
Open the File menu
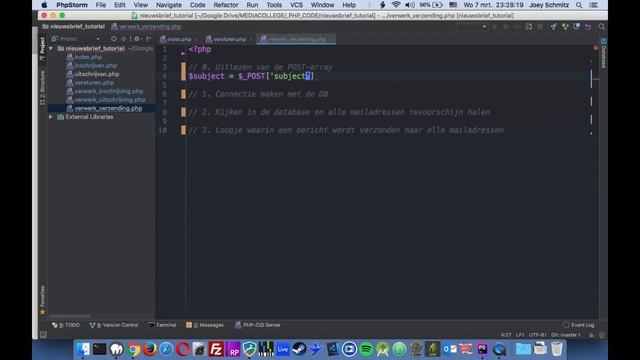coord(100,5)
